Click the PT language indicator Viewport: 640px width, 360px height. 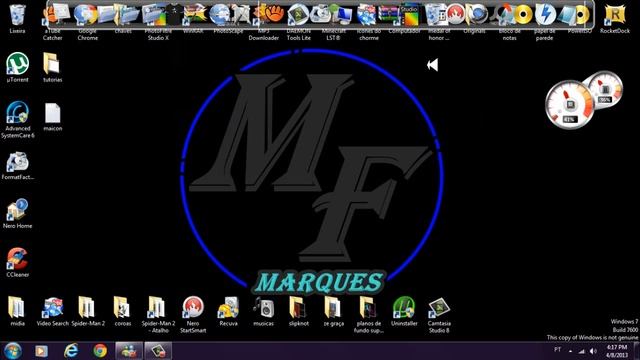558,350
